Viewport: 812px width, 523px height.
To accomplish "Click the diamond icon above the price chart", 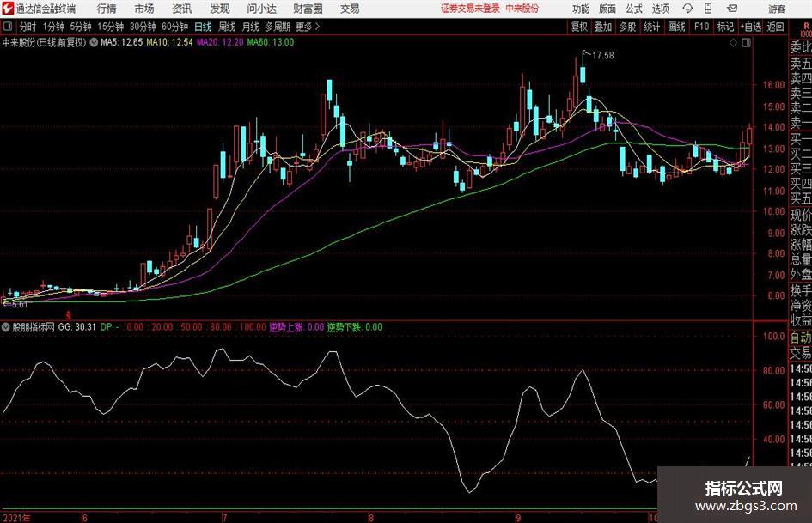I will tap(733, 43).
